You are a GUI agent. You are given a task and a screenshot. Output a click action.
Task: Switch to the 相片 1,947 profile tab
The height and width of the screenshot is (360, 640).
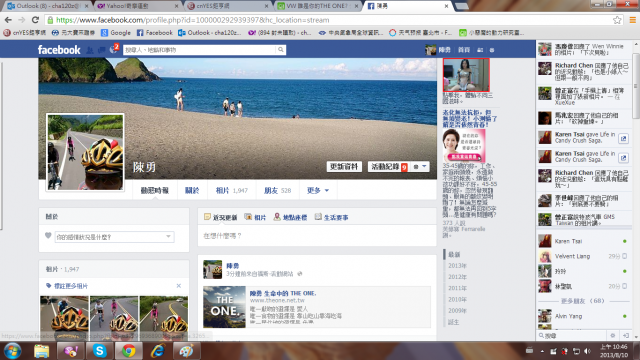[x=231, y=191]
